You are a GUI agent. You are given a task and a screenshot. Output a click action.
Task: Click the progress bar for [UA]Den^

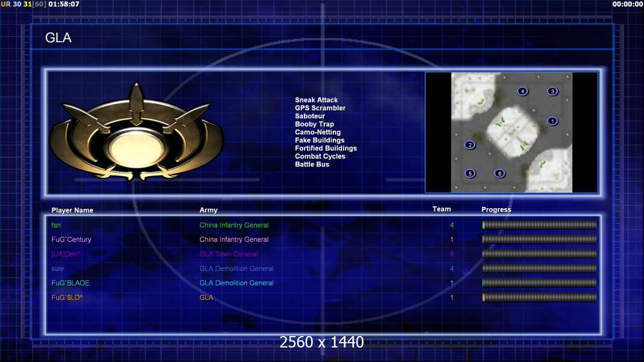pyautogui.click(x=539, y=254)
